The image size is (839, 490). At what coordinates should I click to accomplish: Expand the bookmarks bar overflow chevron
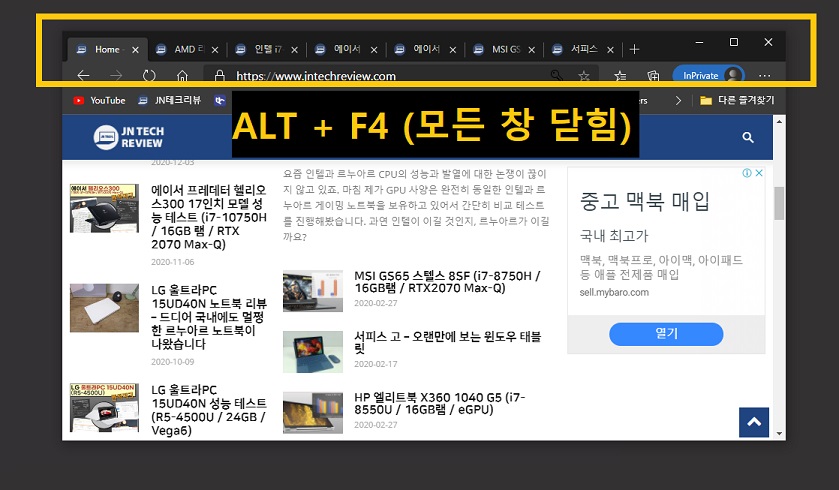678,100
